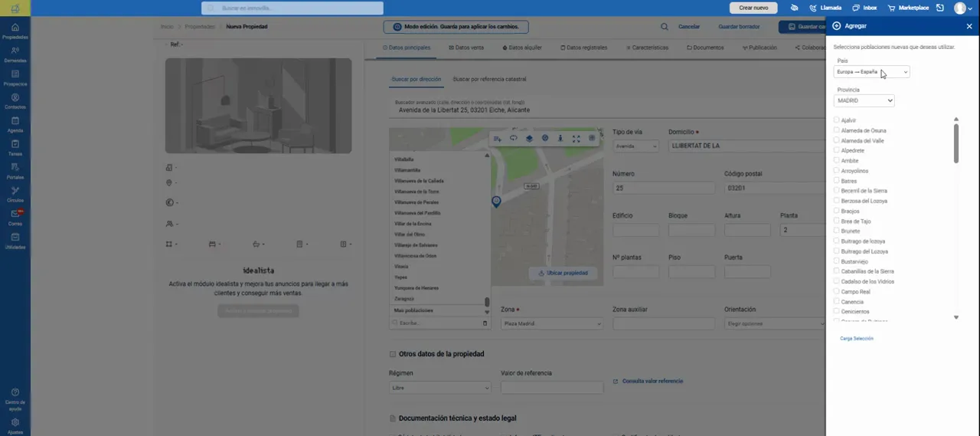
Task: Open Prospectos in the left sidebar
Action: 15,78
